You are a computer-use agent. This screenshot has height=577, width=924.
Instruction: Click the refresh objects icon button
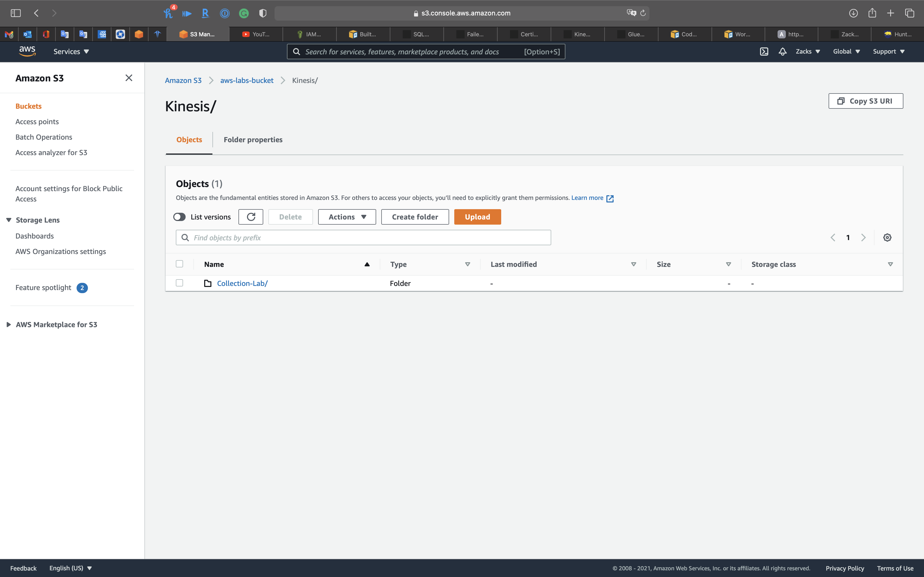251,217
